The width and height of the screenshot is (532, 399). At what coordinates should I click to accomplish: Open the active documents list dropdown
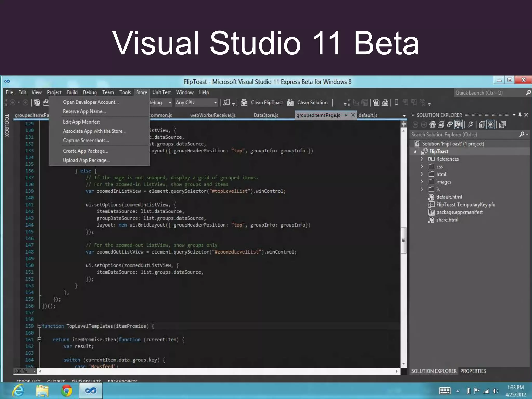click(x=404, y=115)
